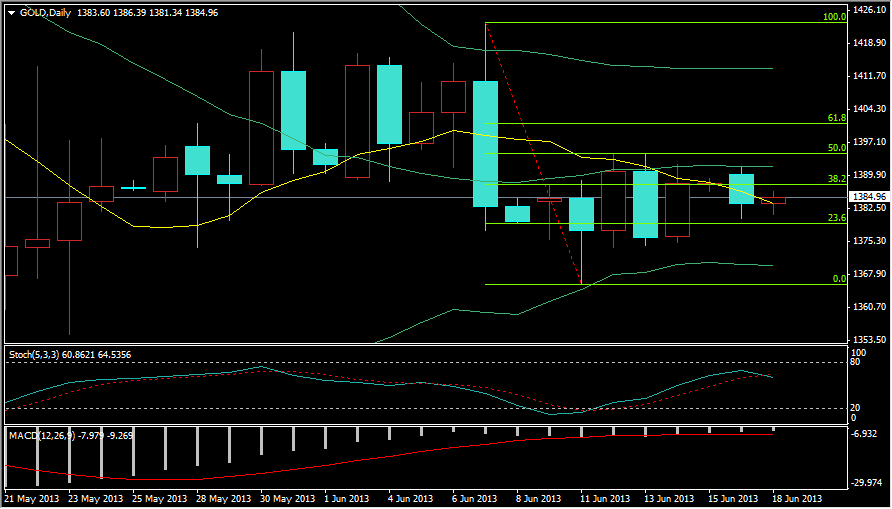Image resolution: width=892 pixels, height=509 pixels.
Task: Click price scale value 1360.70
Action: pyautogui.click(x=868, y=307)
